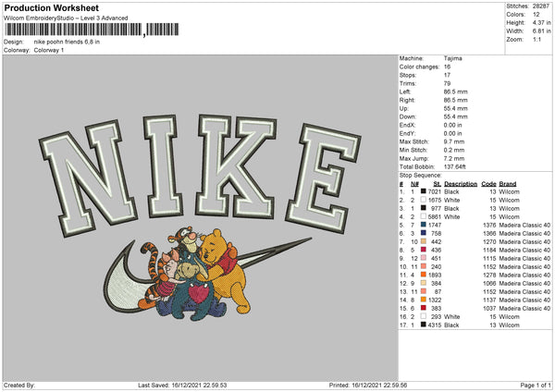
Task: Click the 'Colorway 1' value
Action: (49, 50)
